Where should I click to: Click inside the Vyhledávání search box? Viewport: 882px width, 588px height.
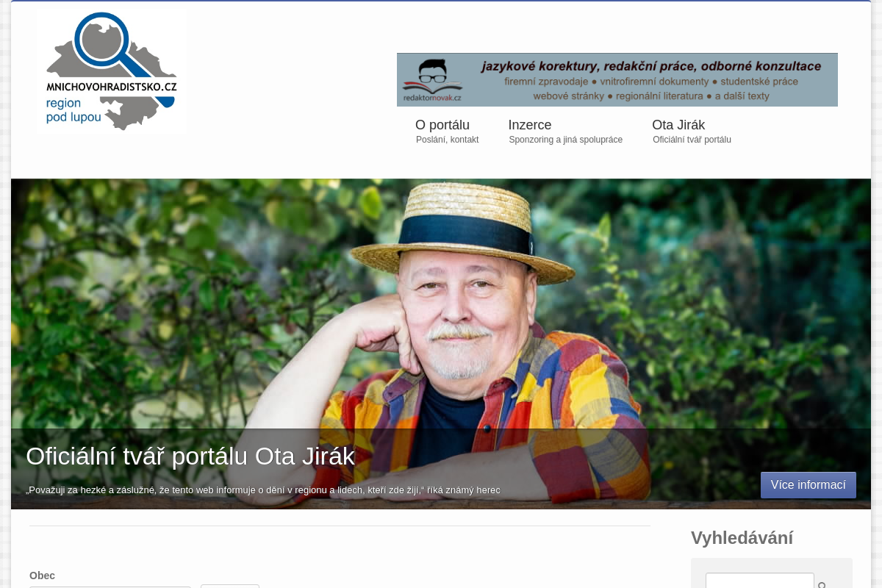pyautogui.click(x=759, y=582)
